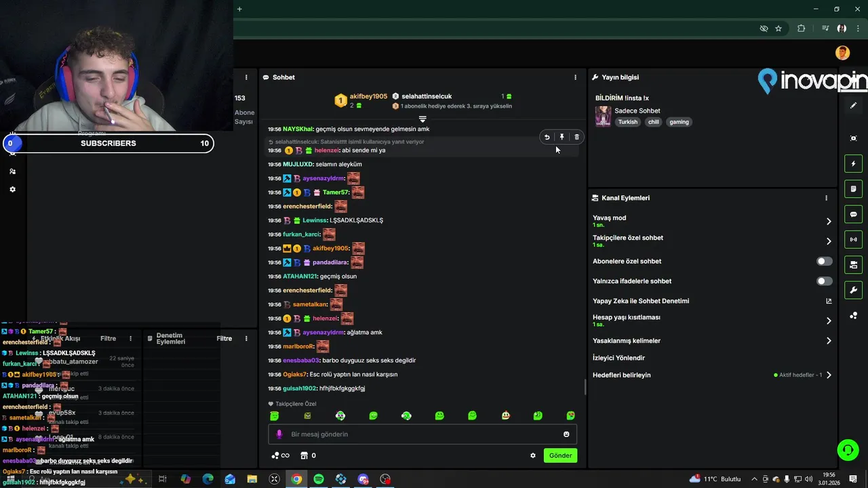Click the channel points infinity icon
The image size is (868, 488).
[x=280, y=455]
